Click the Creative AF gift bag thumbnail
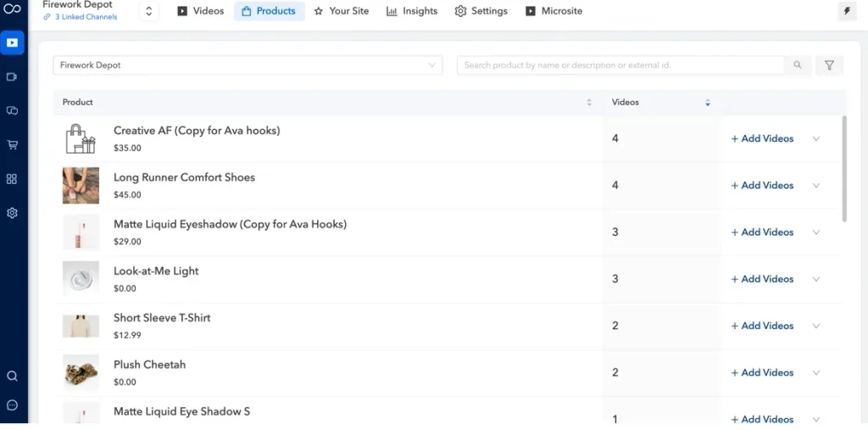Viewport: 868px width, 430px height. point(81,138)
